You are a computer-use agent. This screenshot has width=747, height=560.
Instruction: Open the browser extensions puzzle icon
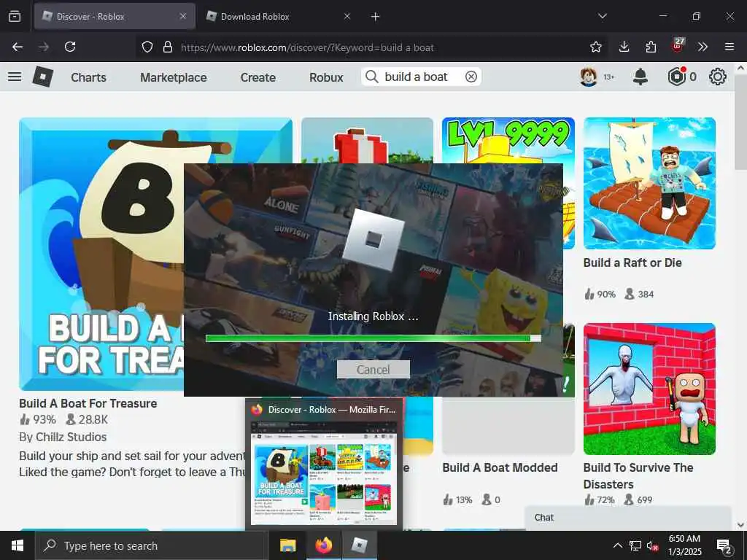[x=651, y=47]
